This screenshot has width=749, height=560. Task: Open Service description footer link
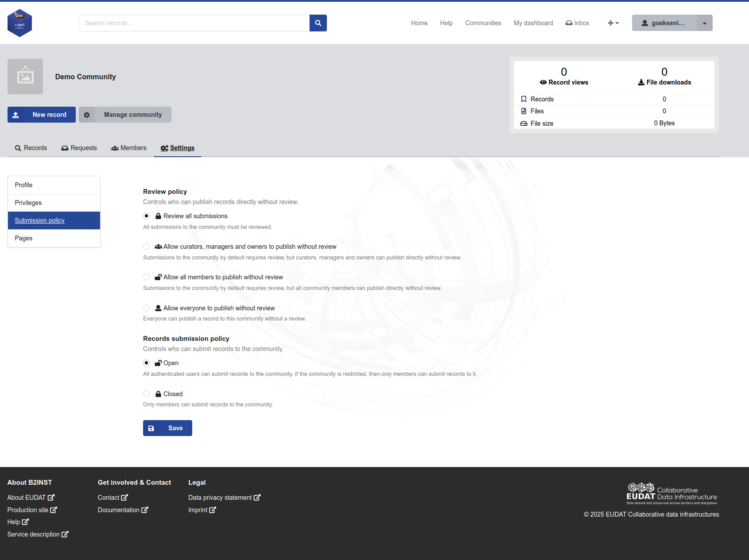(38, 534)
